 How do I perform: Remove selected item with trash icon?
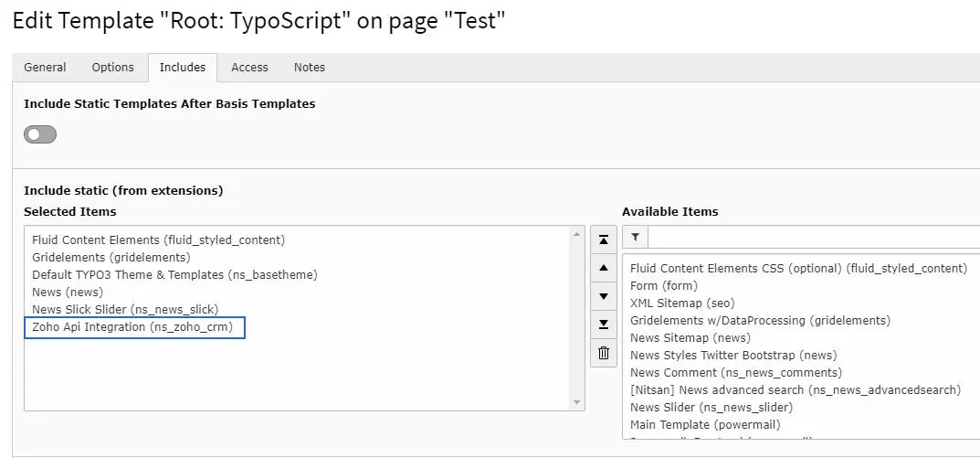click(603, 353)
